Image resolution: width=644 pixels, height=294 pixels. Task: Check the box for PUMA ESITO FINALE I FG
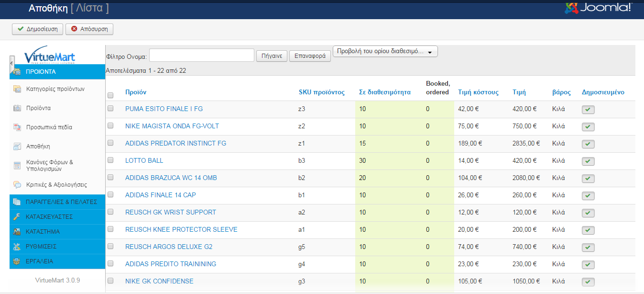(x=110, y=109)
